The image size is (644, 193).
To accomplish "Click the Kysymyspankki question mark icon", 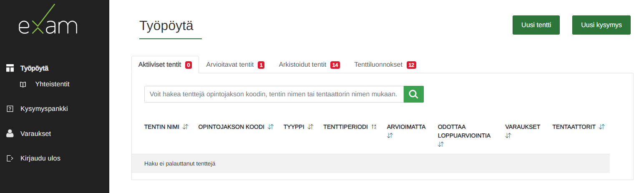I will point(10,109).
